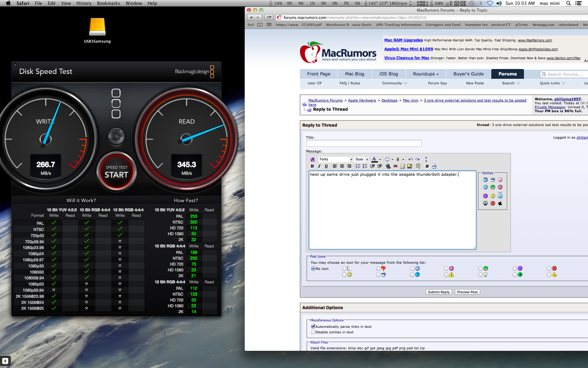Click the ordered list icon
Image resolution: width=588 pixels, height=368 pixels.
(x=358, y=166)
